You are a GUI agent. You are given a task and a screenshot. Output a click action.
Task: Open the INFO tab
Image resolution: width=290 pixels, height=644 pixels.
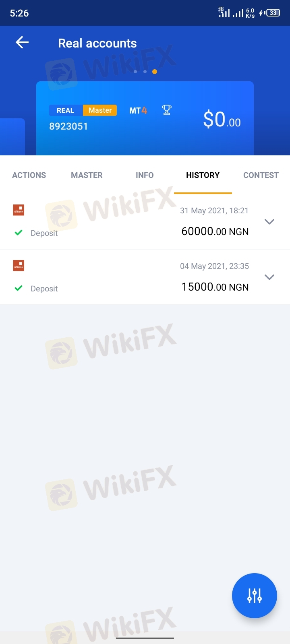coord(145,175)
